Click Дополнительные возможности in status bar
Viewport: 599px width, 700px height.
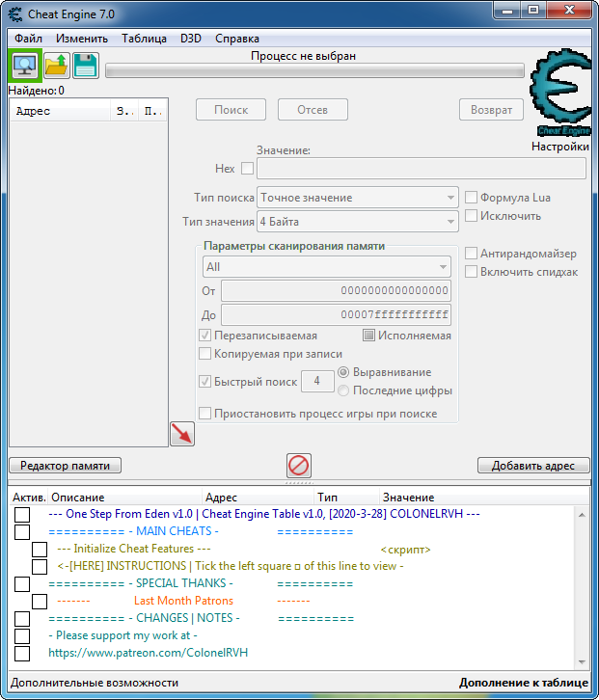[95, 683]
